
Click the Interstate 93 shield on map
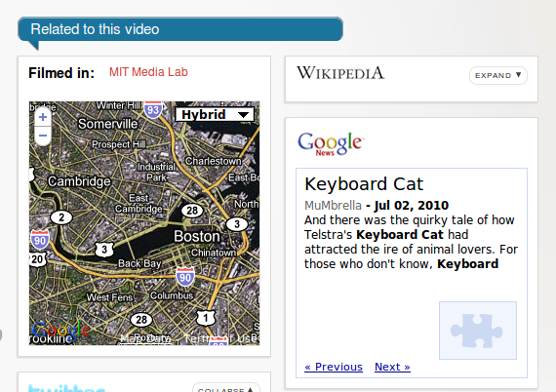[153, 109]
